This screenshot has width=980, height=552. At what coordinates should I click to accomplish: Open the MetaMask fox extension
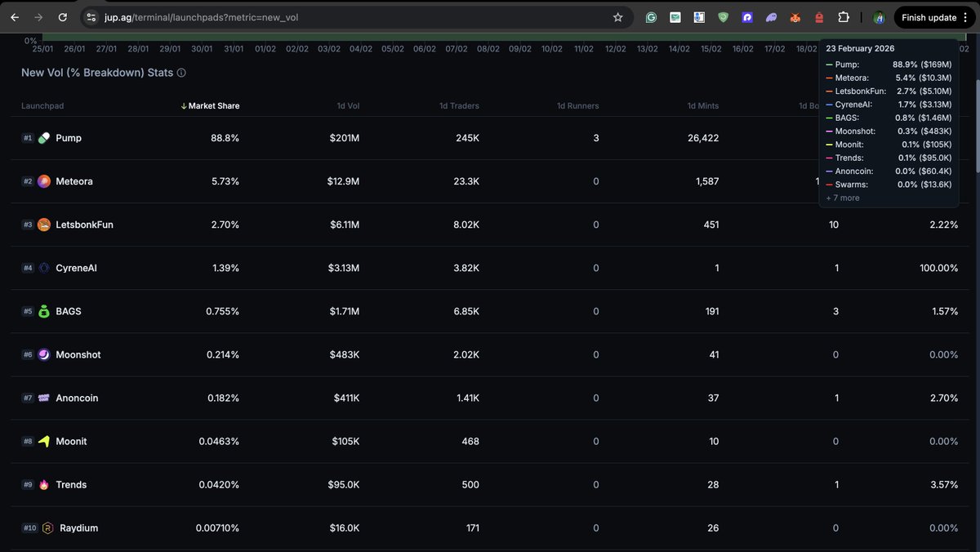[x=795, y=17]
